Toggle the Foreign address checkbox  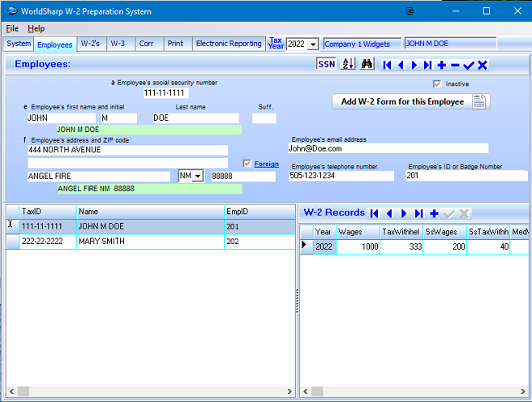(247, 164)
